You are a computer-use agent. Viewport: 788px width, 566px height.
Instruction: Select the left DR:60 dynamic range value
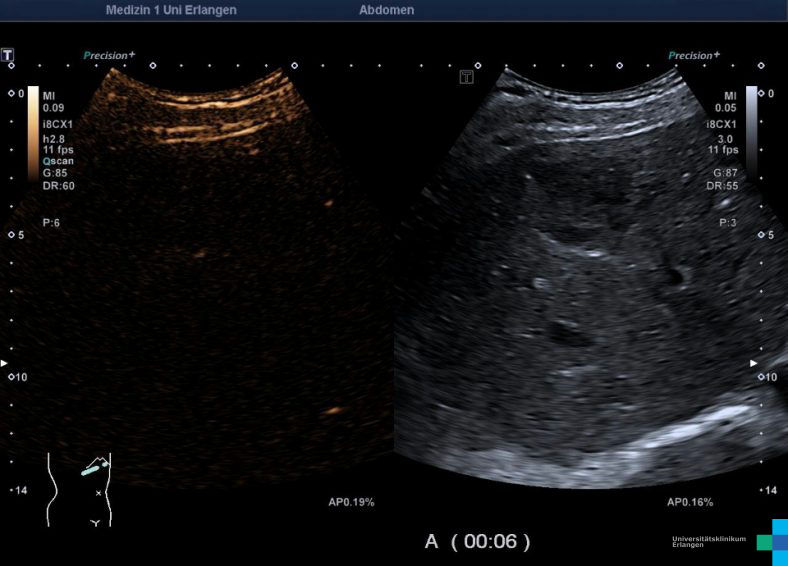(x=58, y=186)
